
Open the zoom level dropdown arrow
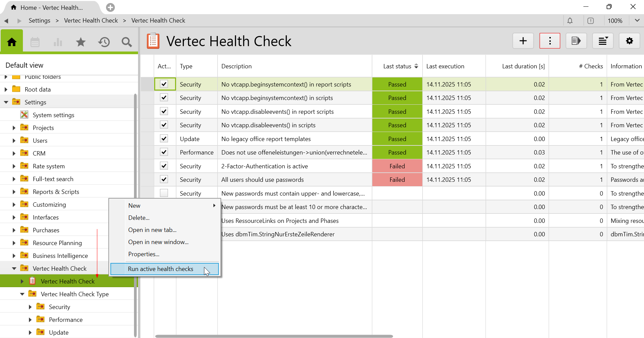[x=637, y=21]
